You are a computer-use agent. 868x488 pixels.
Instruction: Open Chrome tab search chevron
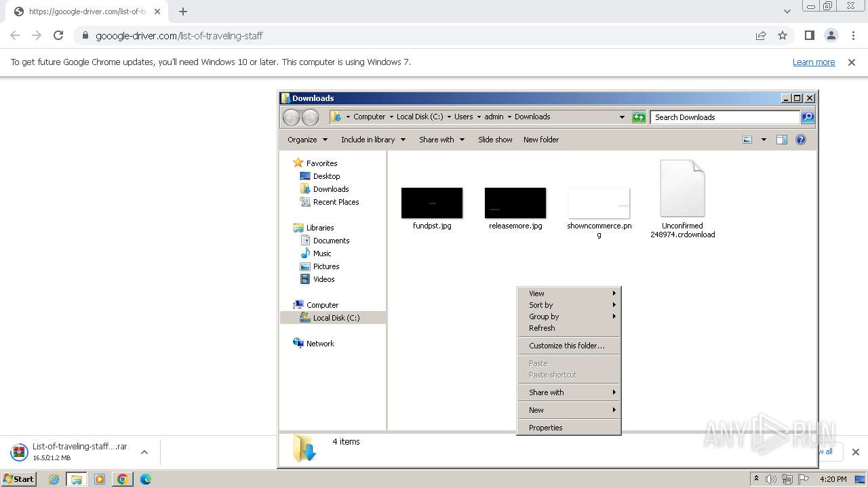click(x=787, y=12)
